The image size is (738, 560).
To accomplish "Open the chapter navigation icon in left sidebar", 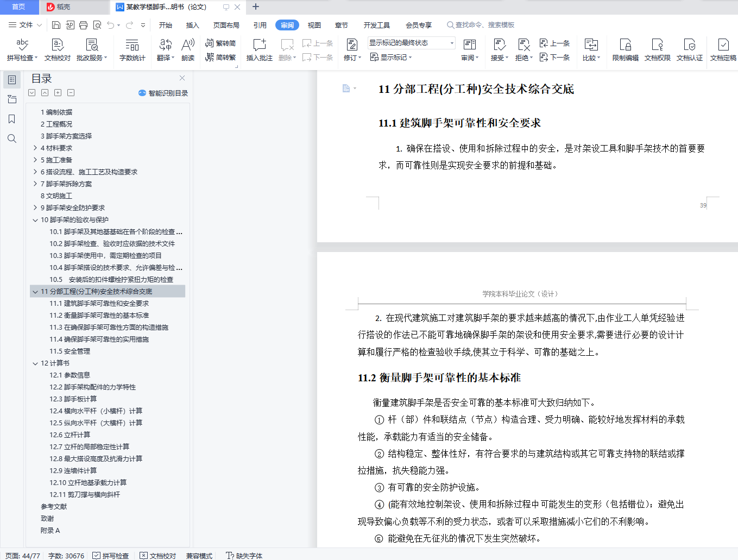I will (x=12, y=99).
